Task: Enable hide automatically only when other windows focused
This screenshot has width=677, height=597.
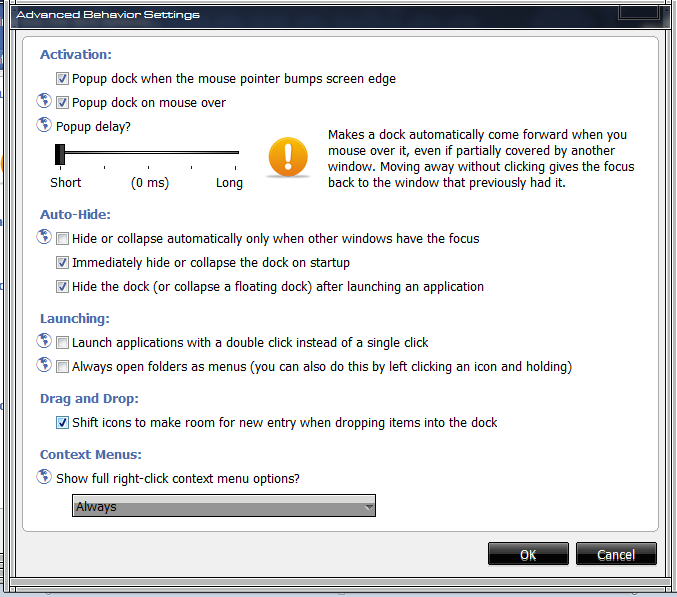Action: click(63, 239)
